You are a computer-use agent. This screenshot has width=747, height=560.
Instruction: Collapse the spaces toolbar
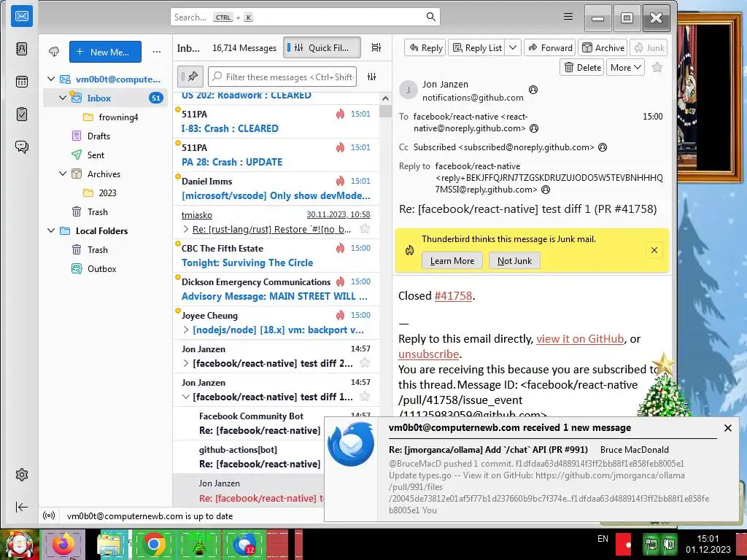22,507
